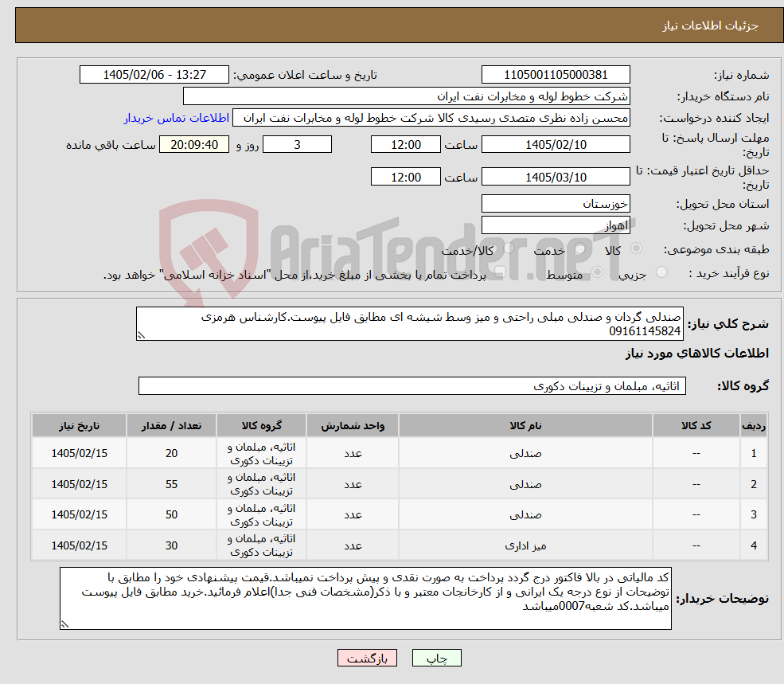The height and width of the screenshot is (684, 784).
Task: Select the کالا/خدمت radio button
Action: click(x=509, y=248)
